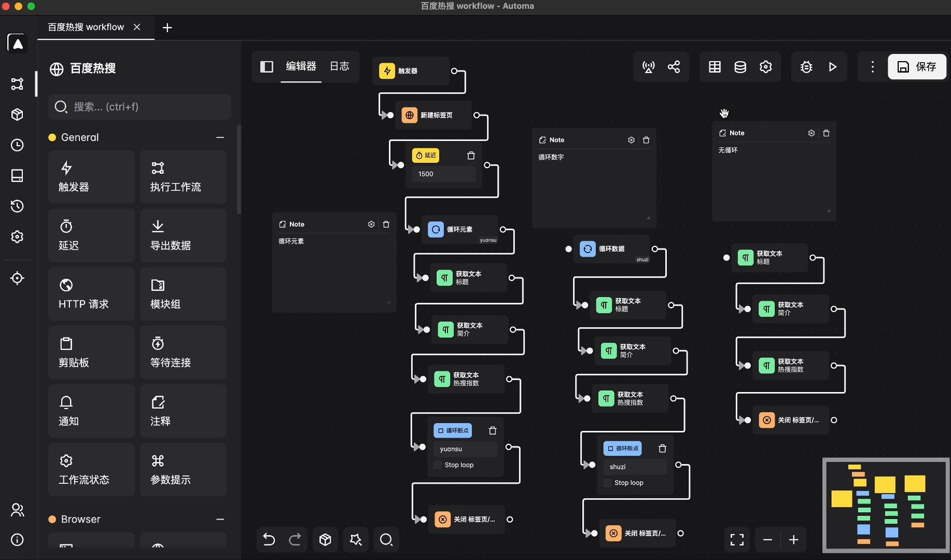The image size is (951, 560).
Task: Switch to the 日志 logs tab
Action: tap(340, 66)
